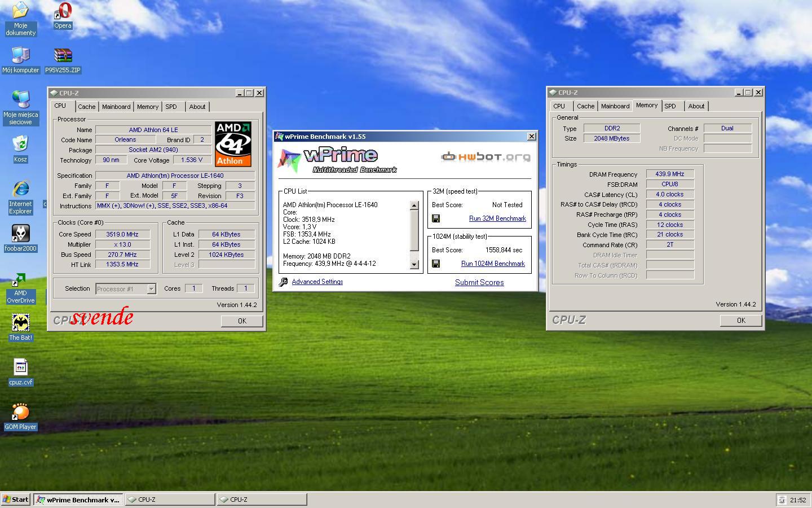Click Core Voltage 1.536 V field
Viewport: 812px width, 508px height.
click(x=192, y=160)
